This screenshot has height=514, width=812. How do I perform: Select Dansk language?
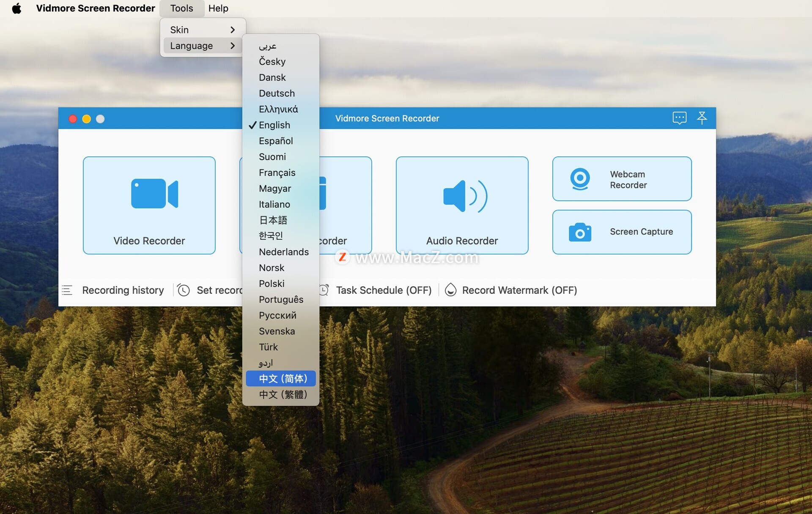281,77
